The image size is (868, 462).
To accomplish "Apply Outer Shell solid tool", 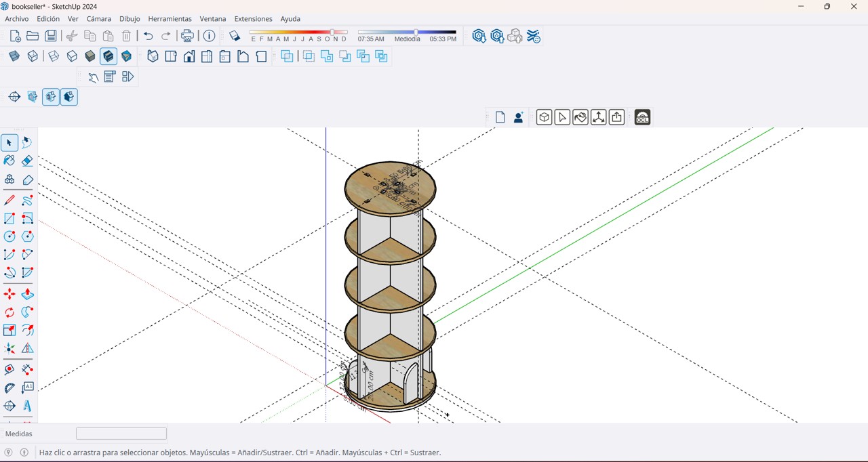I will (x=287, y=56).
